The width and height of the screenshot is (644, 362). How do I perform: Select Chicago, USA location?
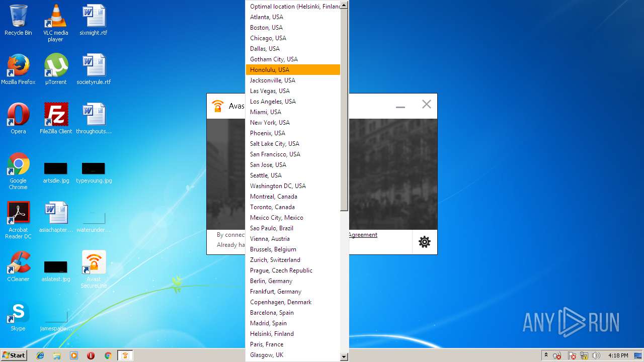coord(293,38)
